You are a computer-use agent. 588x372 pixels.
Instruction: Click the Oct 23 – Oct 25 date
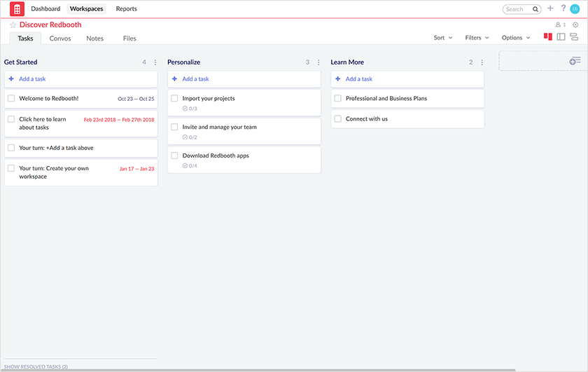pyautogui.click(x=136, y=99)
